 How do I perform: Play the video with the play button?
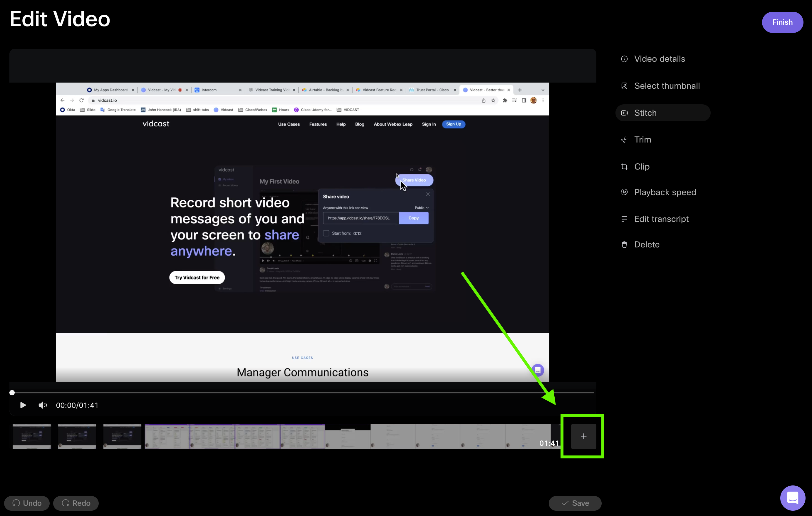(x=23, y=405)
